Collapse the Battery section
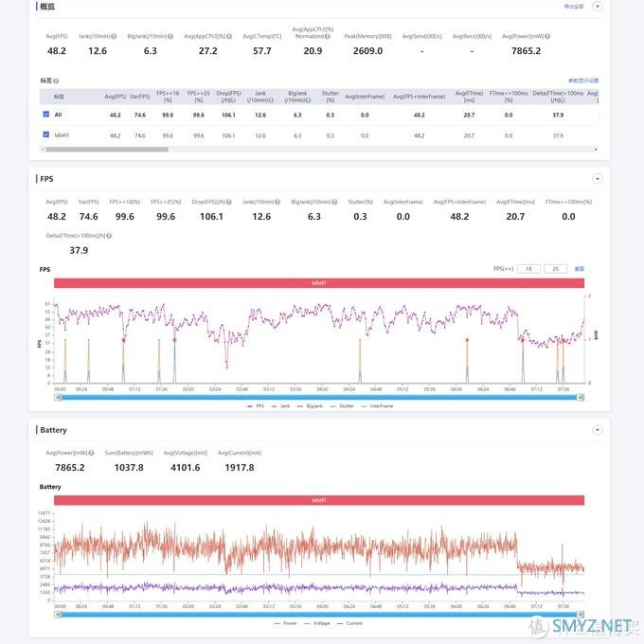Screen dimensions: 644x644 pos(598,430)
